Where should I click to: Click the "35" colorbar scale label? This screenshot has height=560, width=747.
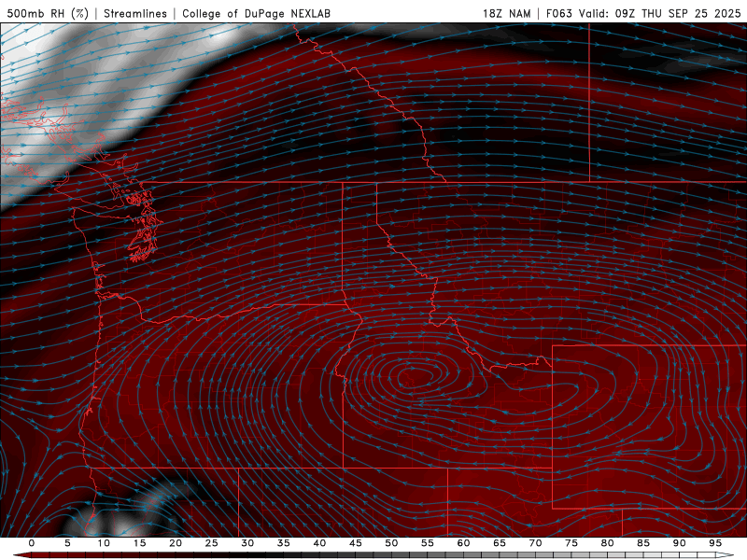[x=284, y=543]
